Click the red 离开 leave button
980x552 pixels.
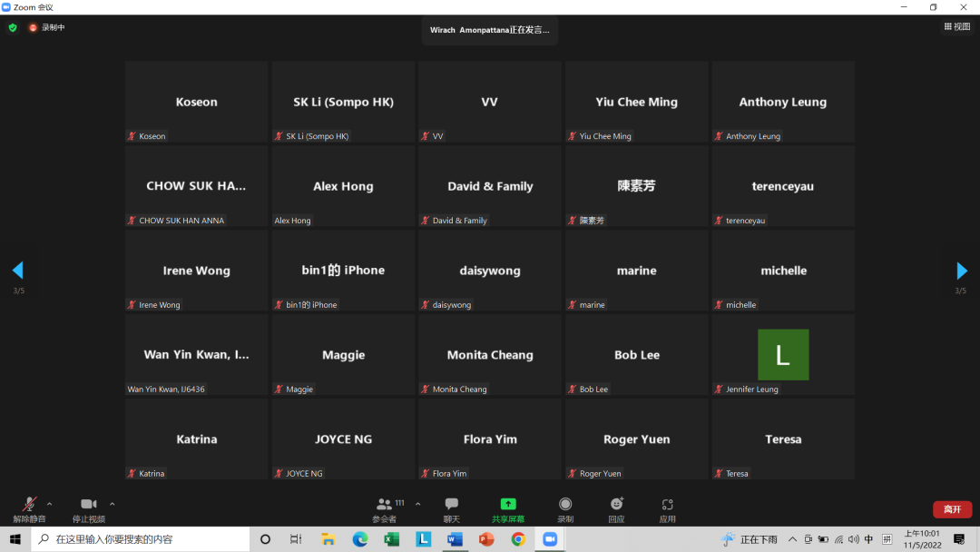click(x=952, y=509)
